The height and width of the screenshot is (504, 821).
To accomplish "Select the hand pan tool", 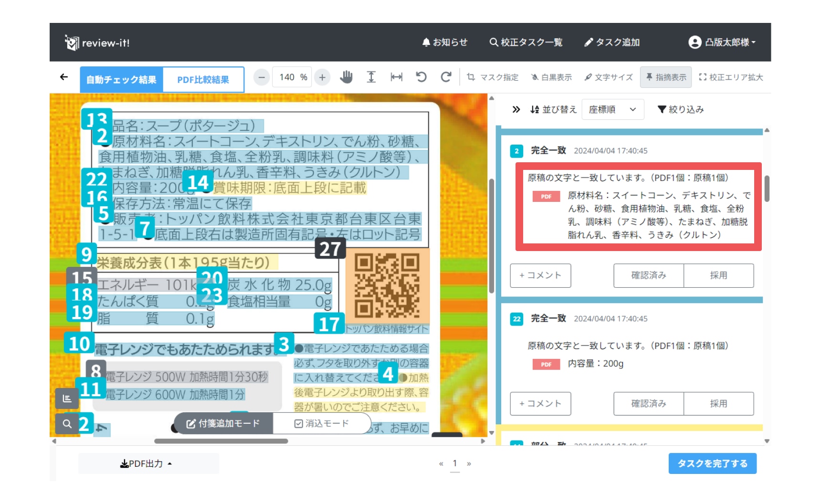I will pos(346,77).
